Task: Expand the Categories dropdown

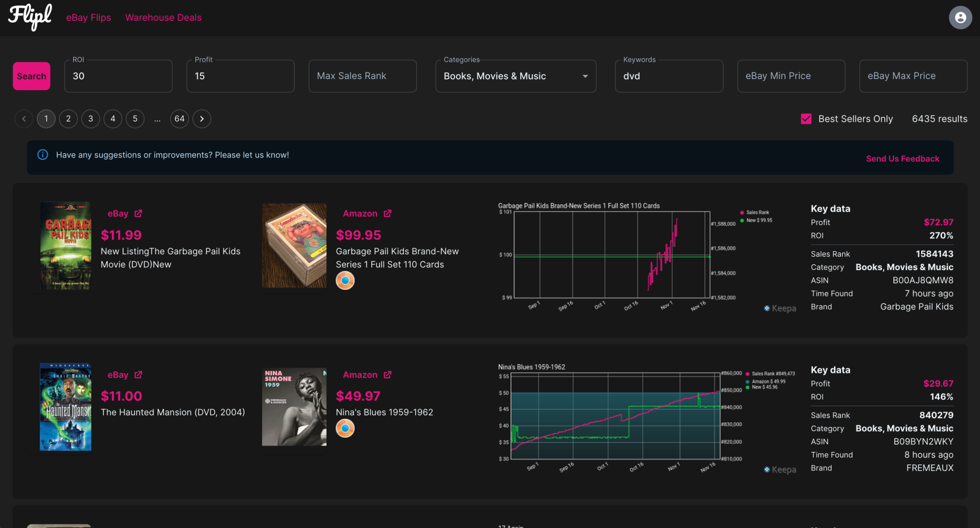Action: (x=516, y=76)
